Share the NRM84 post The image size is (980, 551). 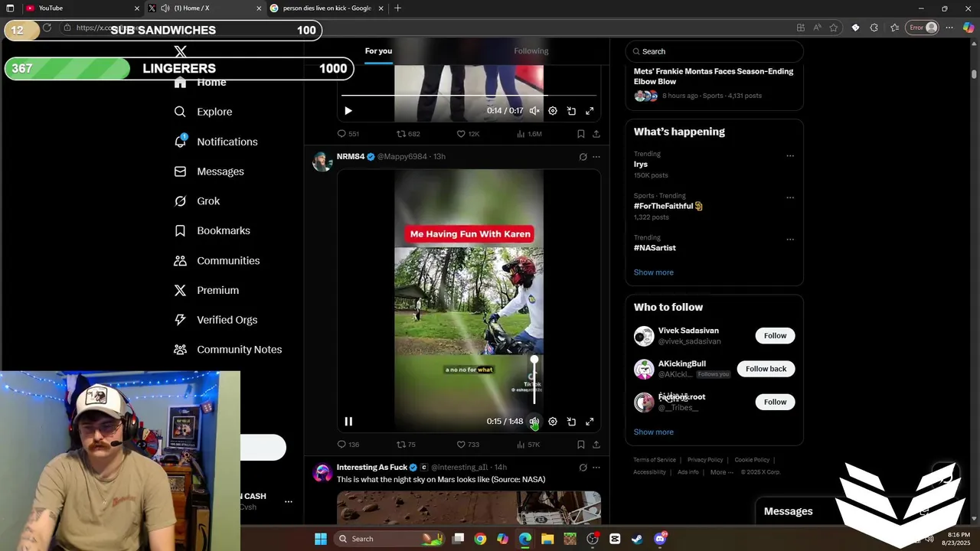(596, 445)
